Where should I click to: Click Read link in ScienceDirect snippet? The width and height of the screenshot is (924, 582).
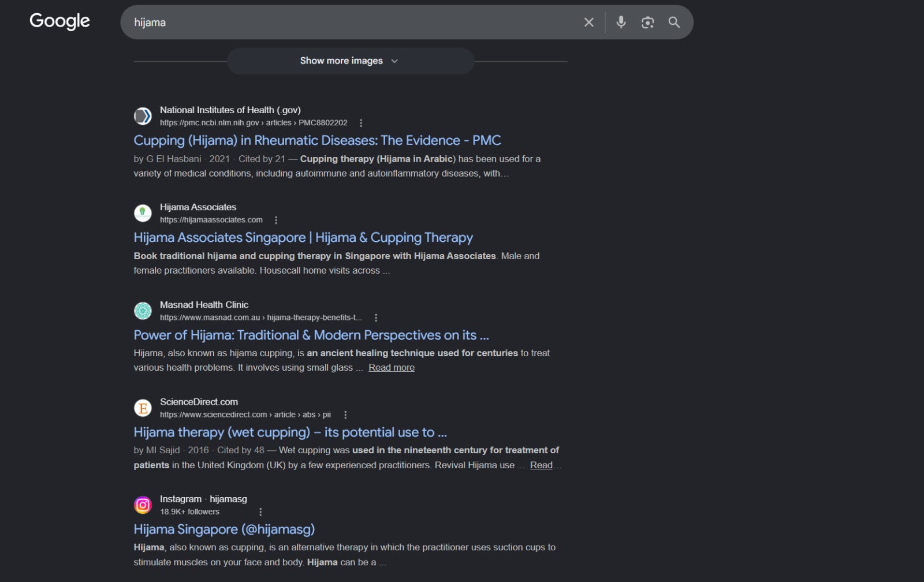(542, 465)
